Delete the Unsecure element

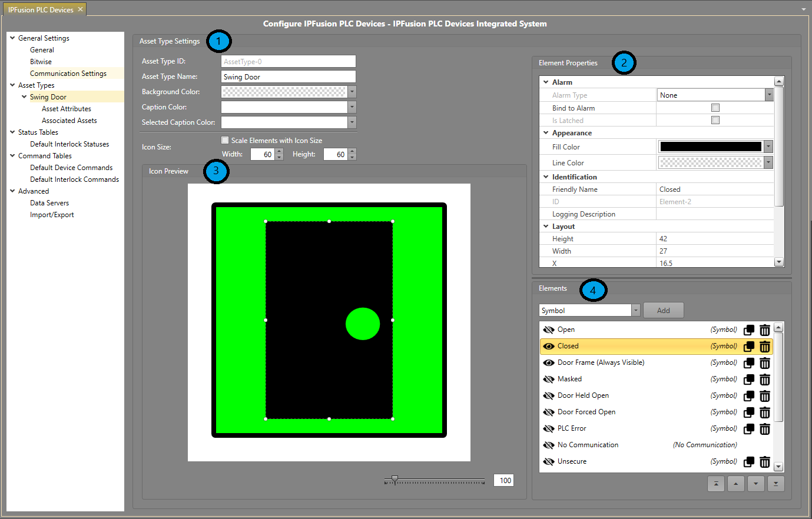pos(764,462)
